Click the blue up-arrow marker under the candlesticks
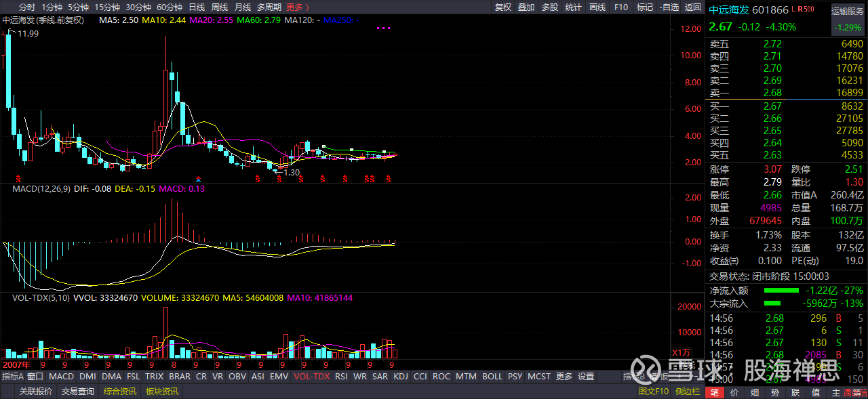The height and width of the screenshot is (399, 868). pyautogui.click(x=198, y=179)
